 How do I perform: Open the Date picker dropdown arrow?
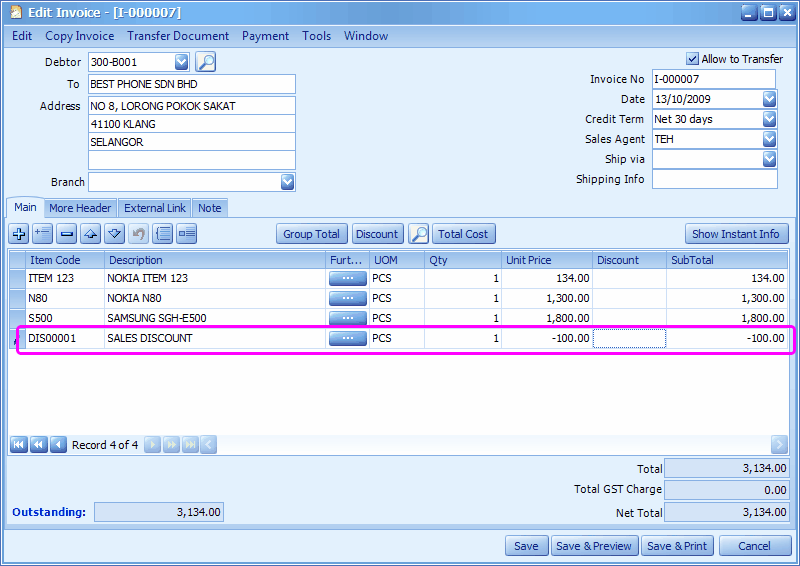point(769,99)
